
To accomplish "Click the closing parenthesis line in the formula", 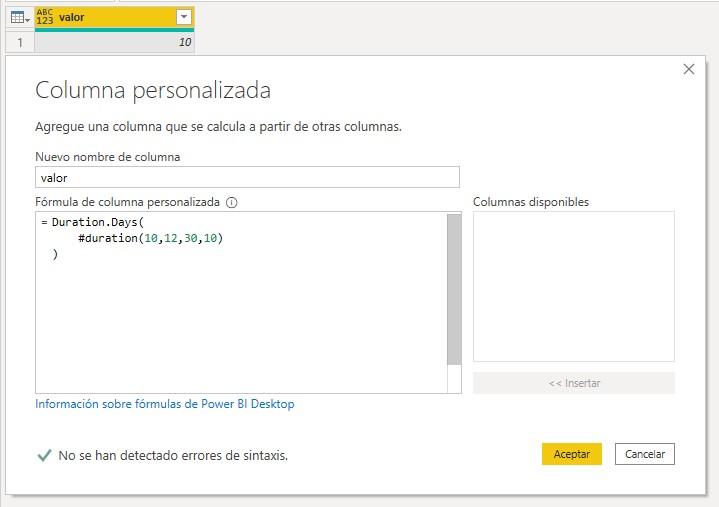I will click(x=56, y=255).
